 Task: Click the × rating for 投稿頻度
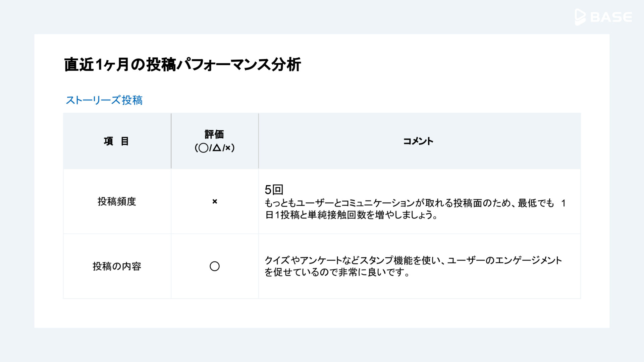point(215,201)
